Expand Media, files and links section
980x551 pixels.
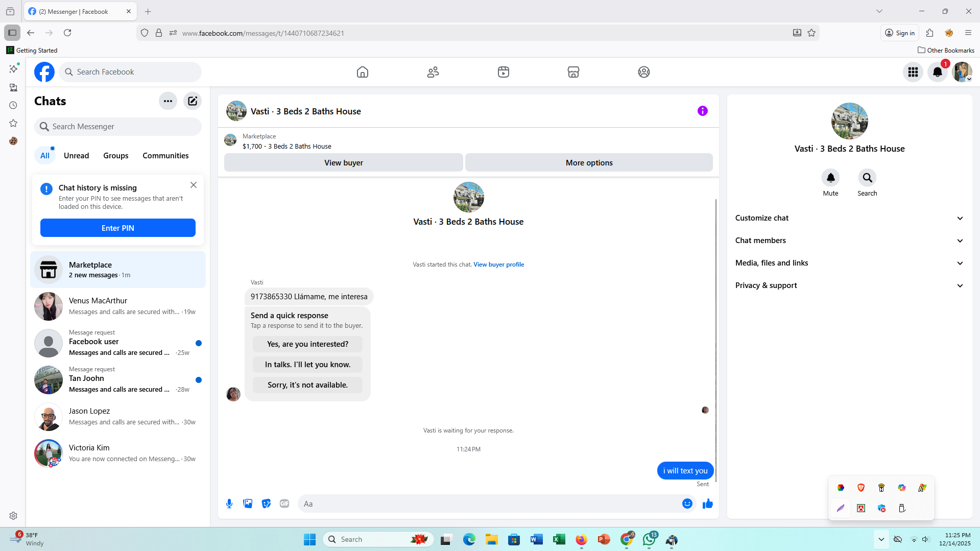point(849,263)
